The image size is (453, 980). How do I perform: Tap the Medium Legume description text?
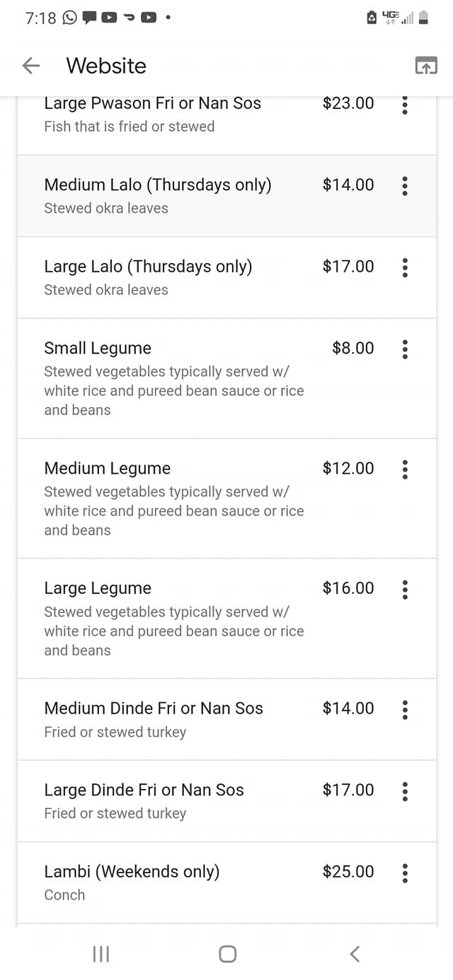pos(173,511)
